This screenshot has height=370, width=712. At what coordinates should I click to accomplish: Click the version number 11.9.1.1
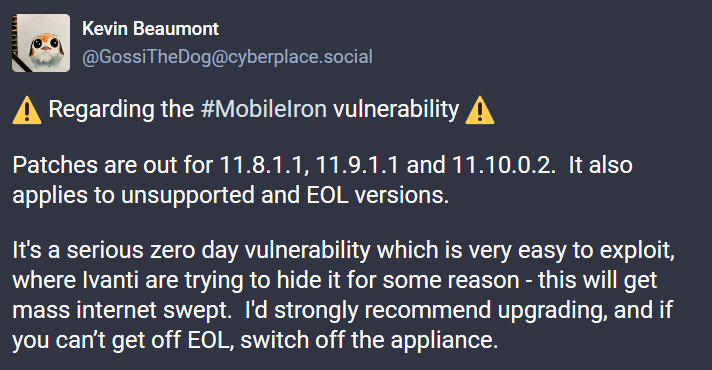coord(356,164)
